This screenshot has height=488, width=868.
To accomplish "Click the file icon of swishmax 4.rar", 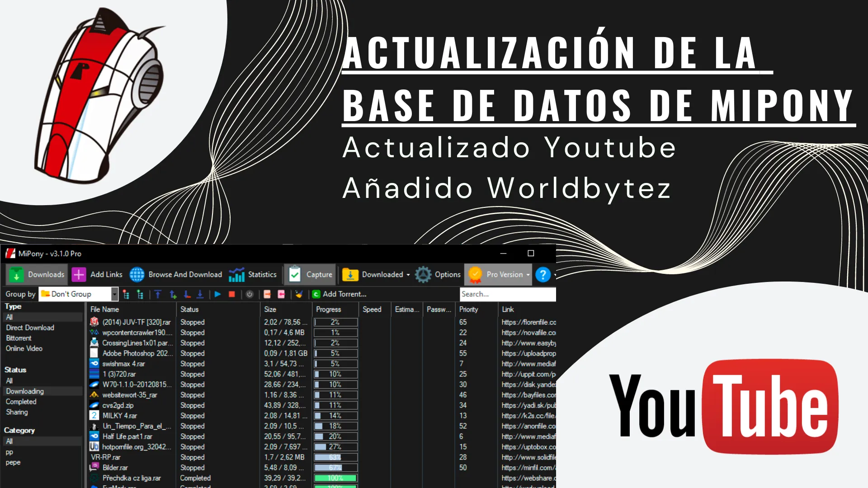I will 94,364.
